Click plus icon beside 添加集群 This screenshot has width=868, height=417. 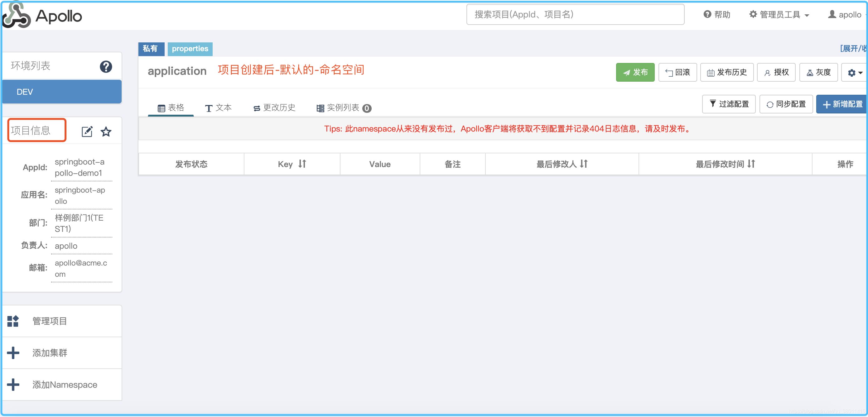pos(13,353)
